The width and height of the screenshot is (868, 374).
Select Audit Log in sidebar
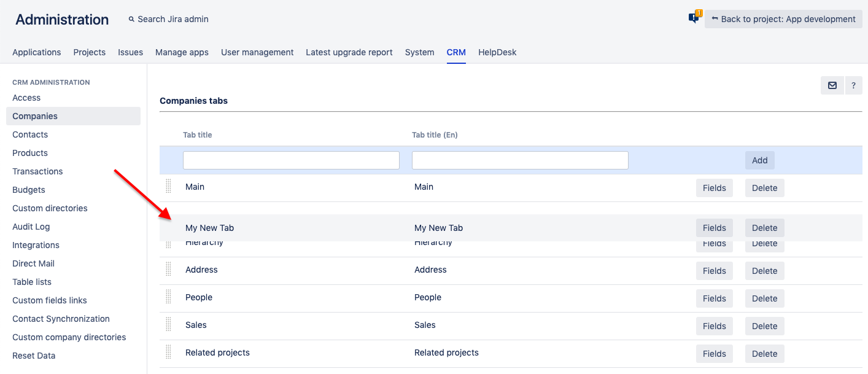[x=31, y=227]
